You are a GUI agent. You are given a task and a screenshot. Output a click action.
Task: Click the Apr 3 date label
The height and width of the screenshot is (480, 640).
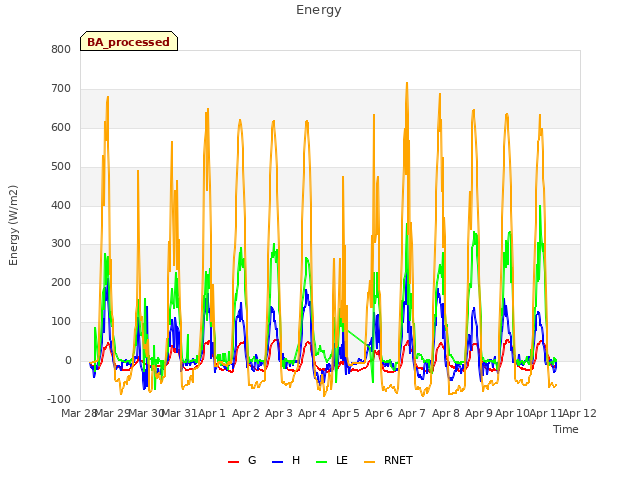click(279, 413)
